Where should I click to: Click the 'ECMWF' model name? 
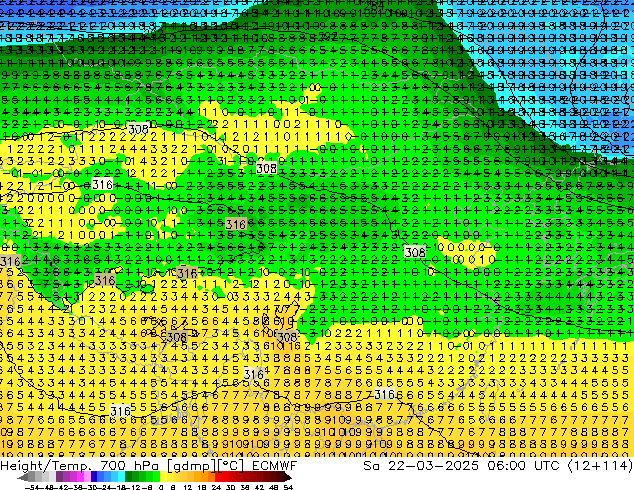tap(275, 466)
